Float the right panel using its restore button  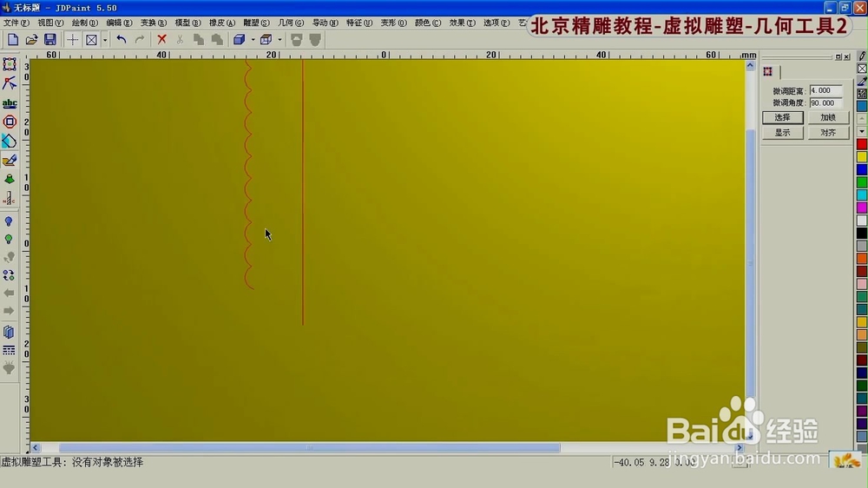pos(838,57)
